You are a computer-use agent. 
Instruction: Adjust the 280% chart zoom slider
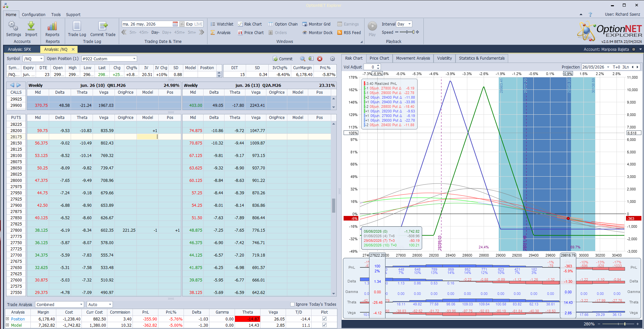[x=618, y=324]
